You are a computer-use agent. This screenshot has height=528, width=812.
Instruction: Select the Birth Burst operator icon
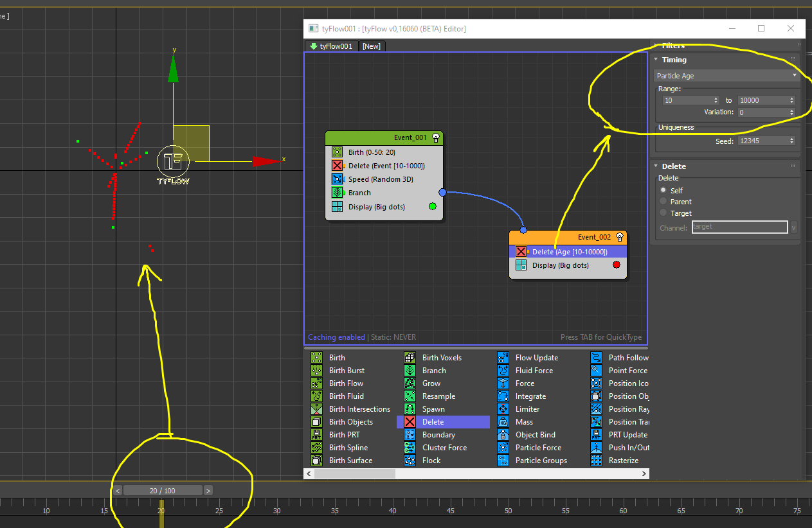(316, 371)
